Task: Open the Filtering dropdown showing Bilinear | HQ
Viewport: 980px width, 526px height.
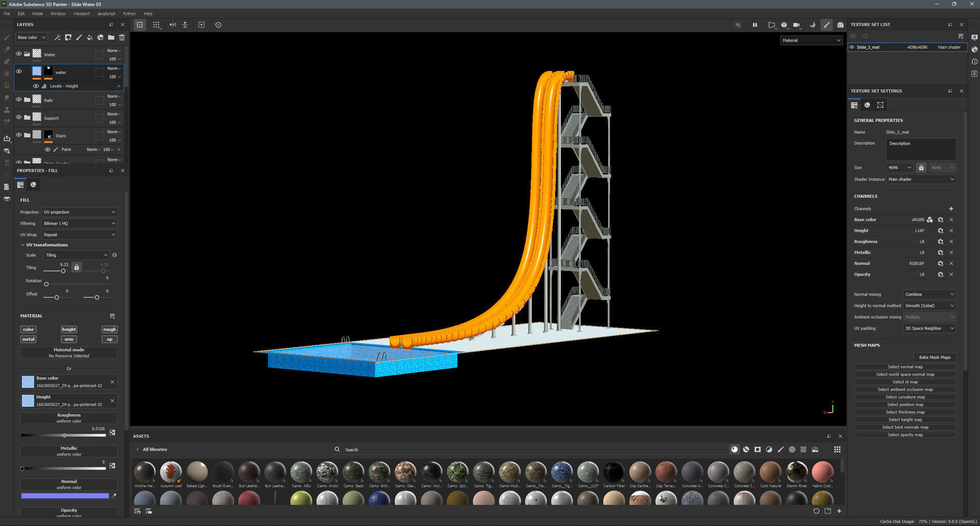Action: [79, 223]
